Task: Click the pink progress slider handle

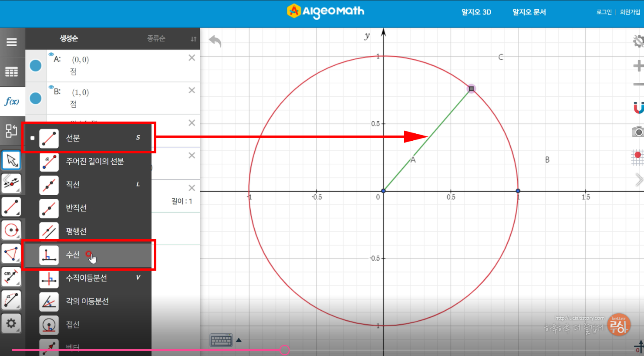Action: point(285,350)
